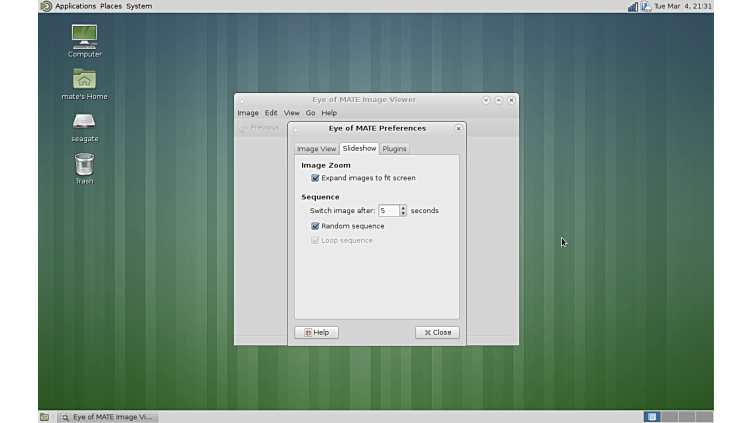This screenshot has height=423, width=752.
Task: Click the seagate drive icon
Action: [x=84, y=122]
